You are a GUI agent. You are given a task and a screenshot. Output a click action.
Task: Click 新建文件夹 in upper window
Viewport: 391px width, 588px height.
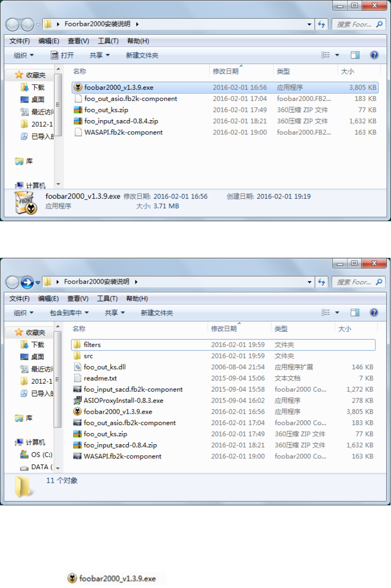click(142, 55)
